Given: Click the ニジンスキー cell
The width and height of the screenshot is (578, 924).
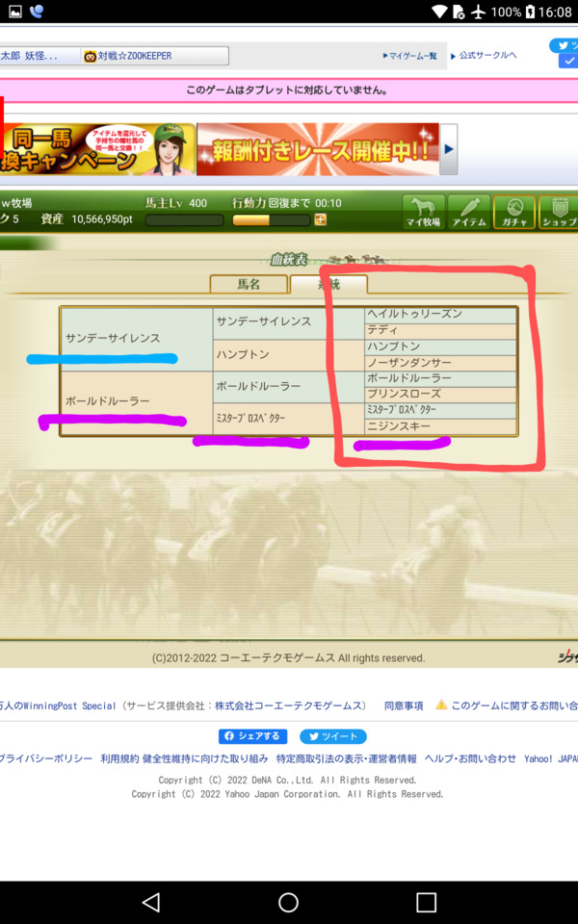Looking at the screenshot, I should tap(440, 426).
